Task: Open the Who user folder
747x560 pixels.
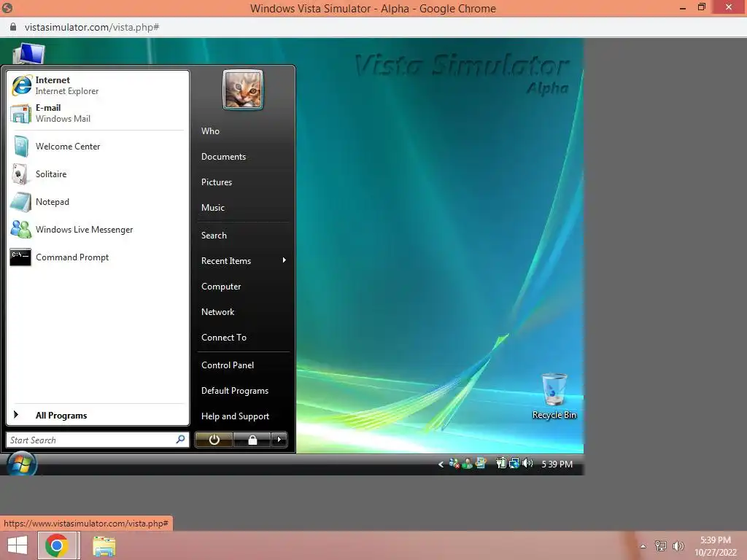Action: pos(210,131)
